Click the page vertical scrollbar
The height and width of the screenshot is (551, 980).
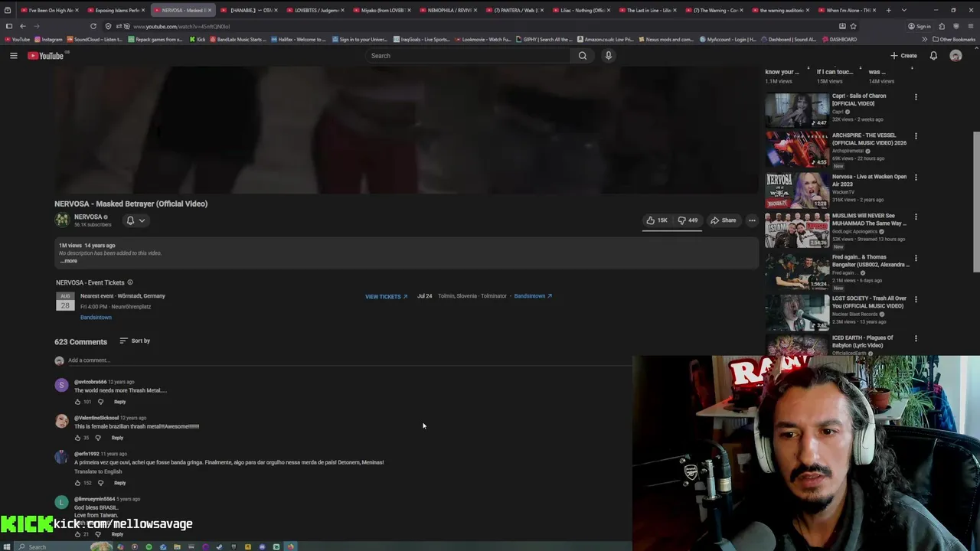pos(976,202)
